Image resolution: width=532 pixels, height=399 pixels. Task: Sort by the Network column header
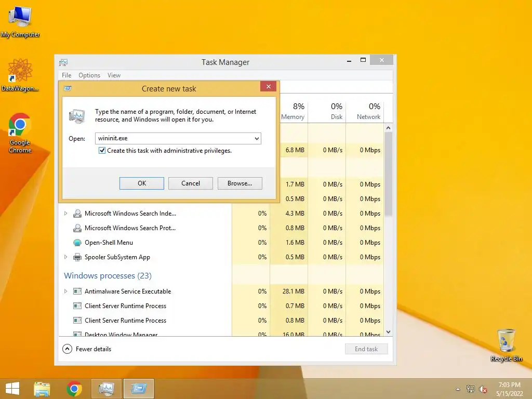(x=365, y=111)
